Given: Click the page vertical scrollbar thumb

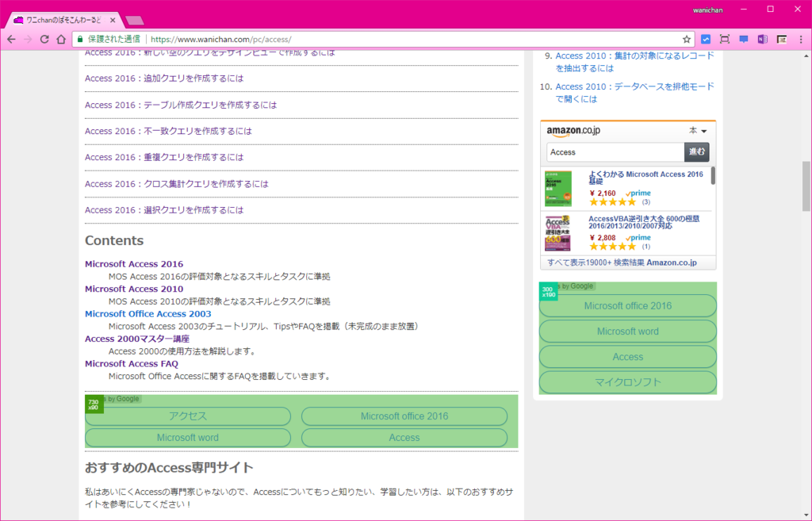Looking at the screenshot, I should pyautogui.click(x=806, y=186).
